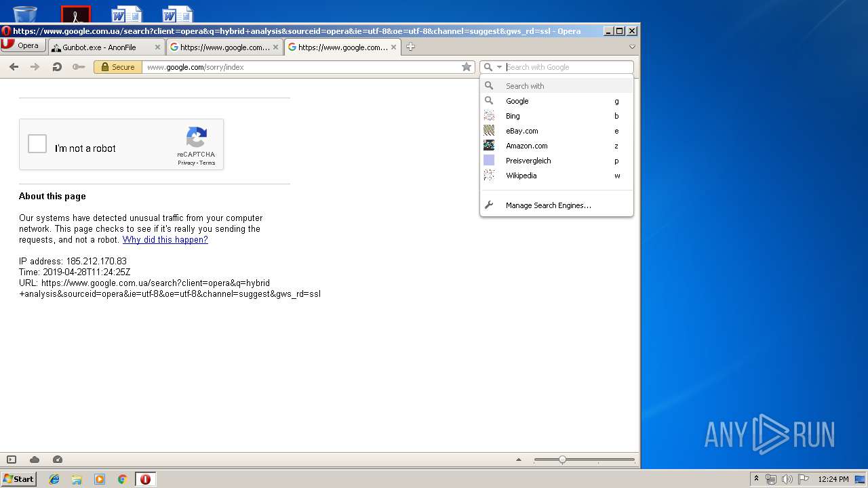Open the network tray icon
The image size is (868, 488).
[771, 479]
